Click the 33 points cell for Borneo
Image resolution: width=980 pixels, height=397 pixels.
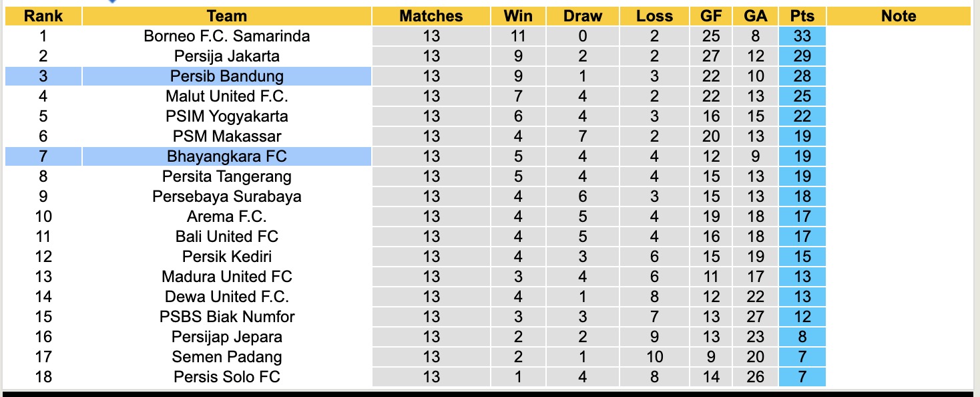click(802, 36)
